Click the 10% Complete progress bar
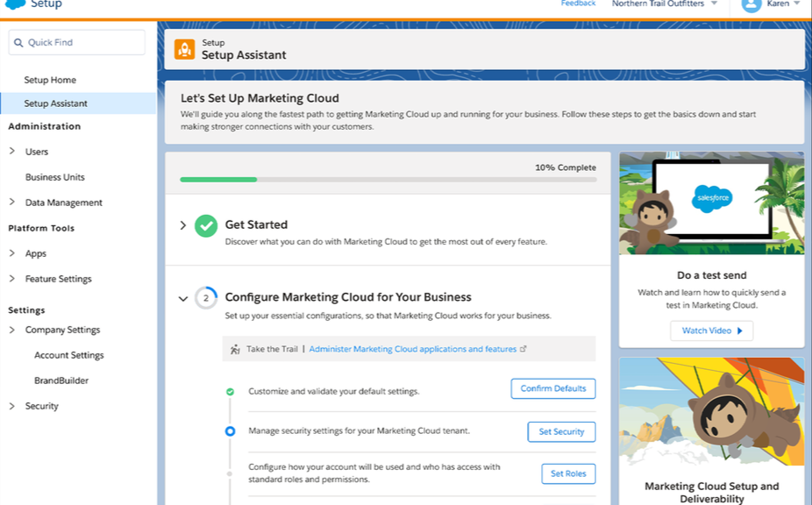The width and height of the screenshot is (812, 505). click(x=388, y=180)
